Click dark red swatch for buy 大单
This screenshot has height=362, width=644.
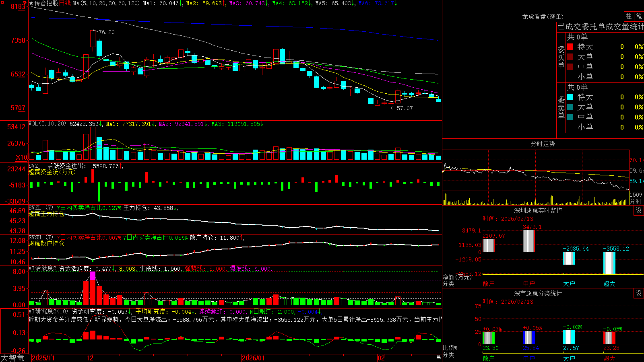pos(570,57)
